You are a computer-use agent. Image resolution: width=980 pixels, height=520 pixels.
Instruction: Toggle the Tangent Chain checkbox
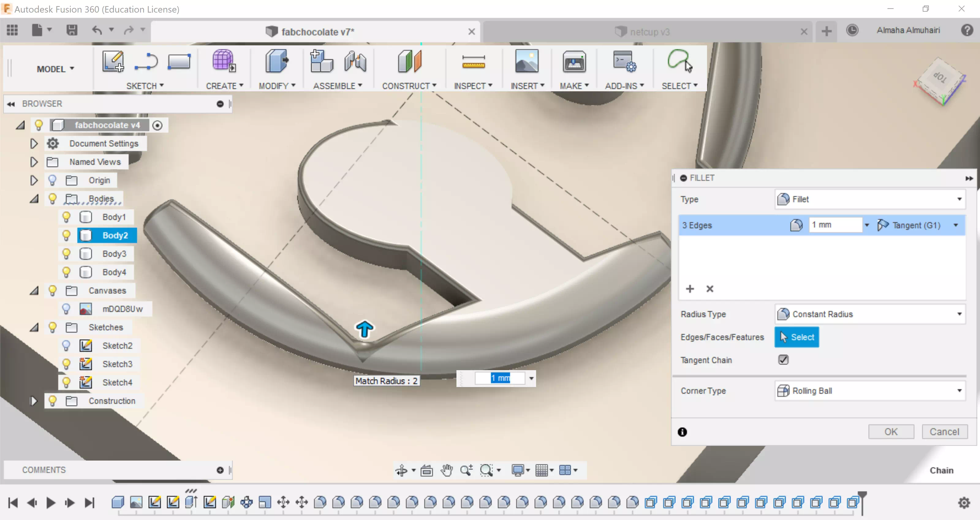[x=783, y=359]
